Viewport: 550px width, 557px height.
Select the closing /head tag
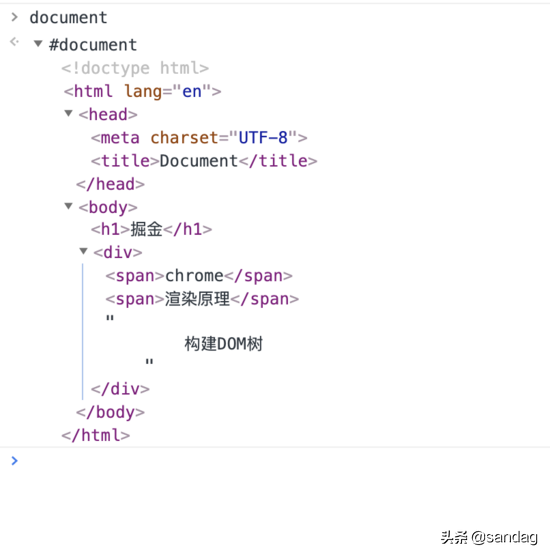110,184
